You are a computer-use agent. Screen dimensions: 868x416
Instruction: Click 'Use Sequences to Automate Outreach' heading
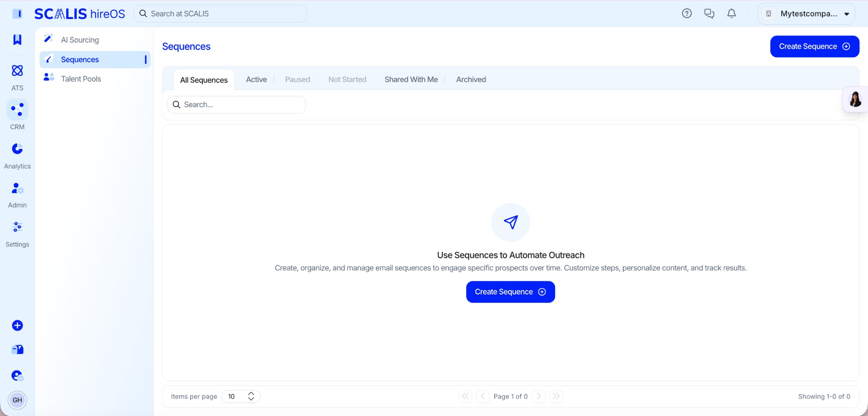[510, 255]
